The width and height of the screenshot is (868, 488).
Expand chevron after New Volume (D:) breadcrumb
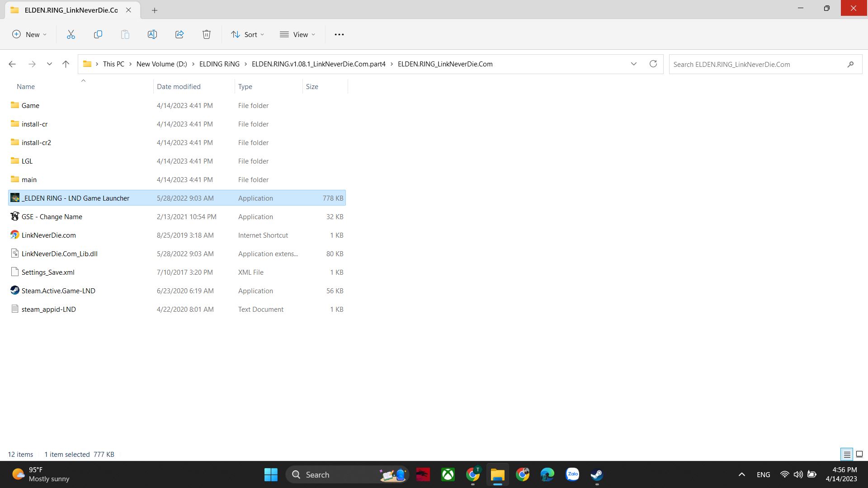point(193,64)
